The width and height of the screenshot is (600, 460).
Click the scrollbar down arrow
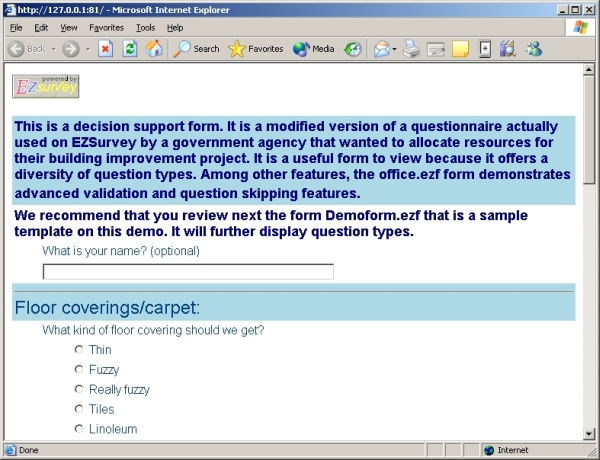tap(589, 434)
